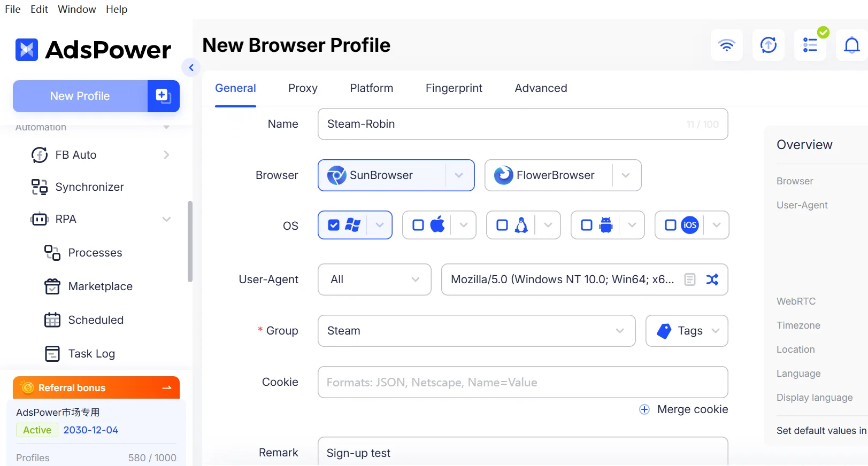Click the Referral bonus coin icon
Screen dimensions: 868x466
pyautogui.click(x=28, y=388)
